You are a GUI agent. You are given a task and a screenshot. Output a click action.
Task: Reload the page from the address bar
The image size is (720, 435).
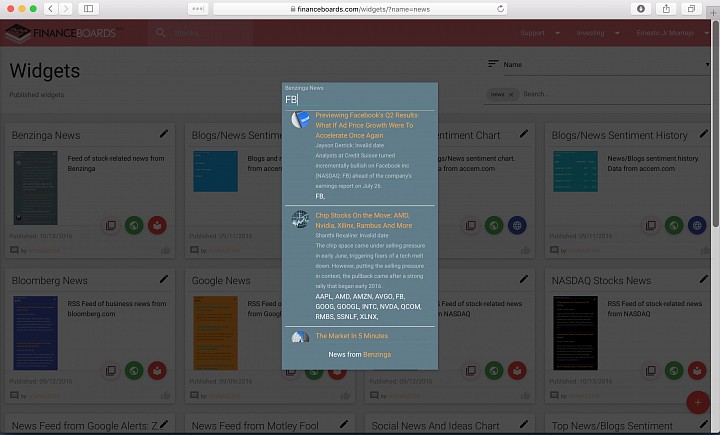[500, 9]
